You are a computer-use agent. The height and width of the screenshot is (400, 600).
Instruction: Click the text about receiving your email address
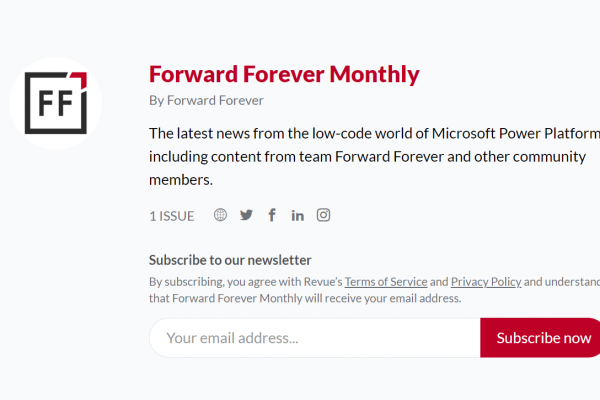click(x=305, y=298)
